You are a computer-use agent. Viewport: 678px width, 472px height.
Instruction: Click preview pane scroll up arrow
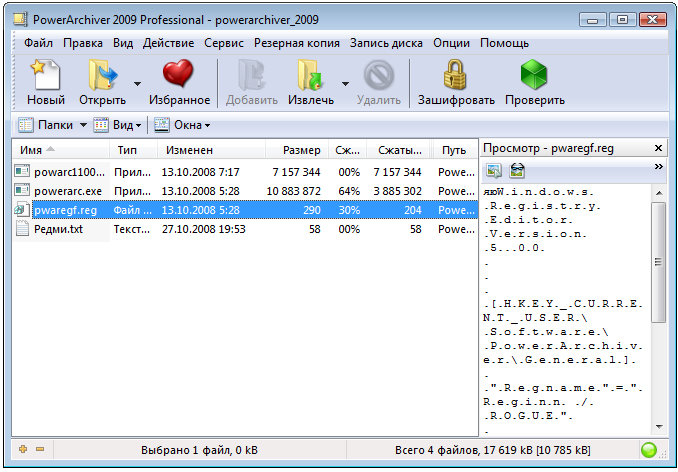(658, 192)
